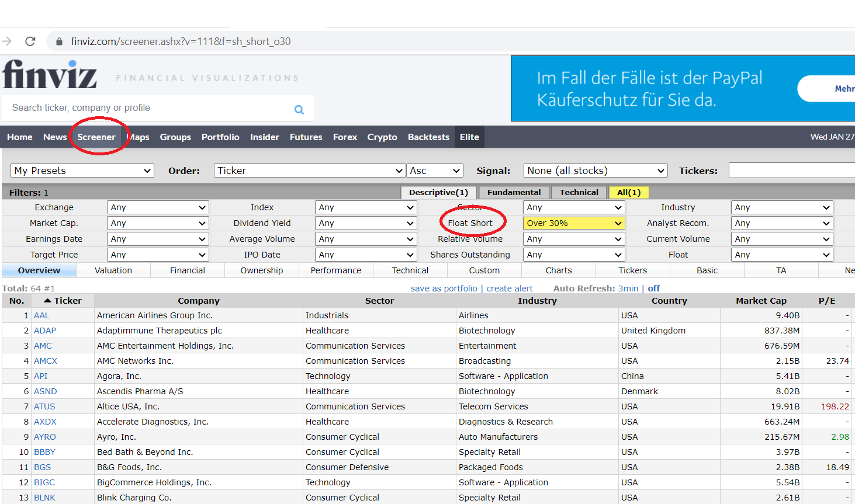Switch to the Performance view tab
The image size is (855, 504).
[335, 270]
